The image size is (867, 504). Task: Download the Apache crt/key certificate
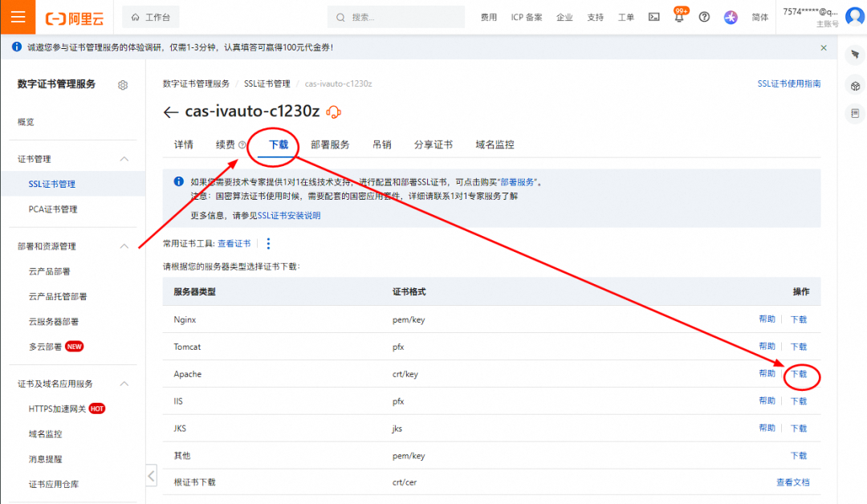(799, 374)
